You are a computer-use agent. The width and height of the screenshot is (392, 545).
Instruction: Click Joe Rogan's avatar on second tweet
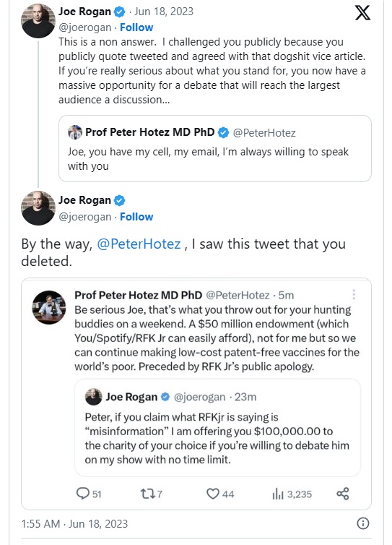[x=38, y=208]
